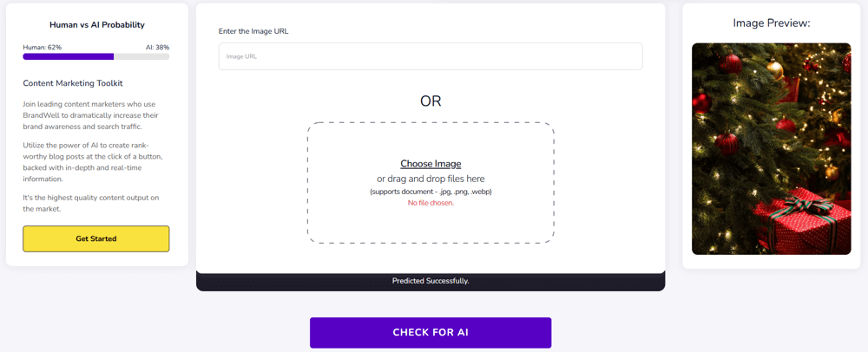This screenshot has height=352, width=868.
Task: Click the "Human: 62%" label
Action: pyautogui.click(x=43, y=47)
